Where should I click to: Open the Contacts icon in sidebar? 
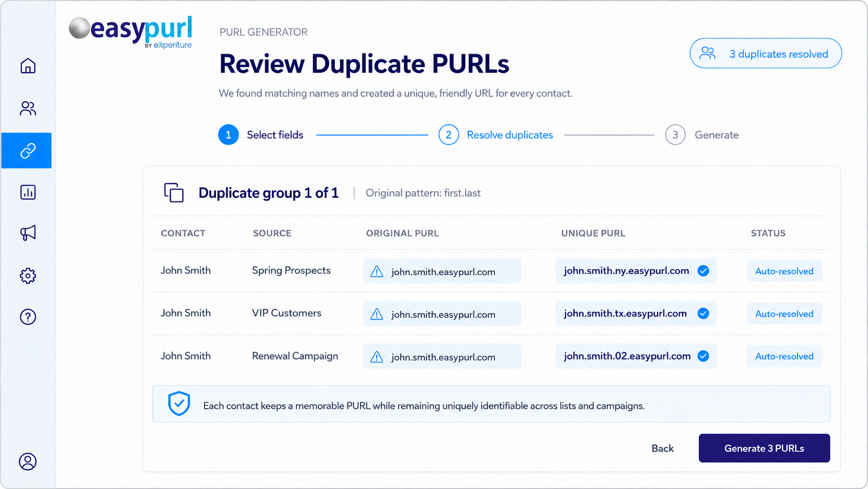tap(28, 108)
